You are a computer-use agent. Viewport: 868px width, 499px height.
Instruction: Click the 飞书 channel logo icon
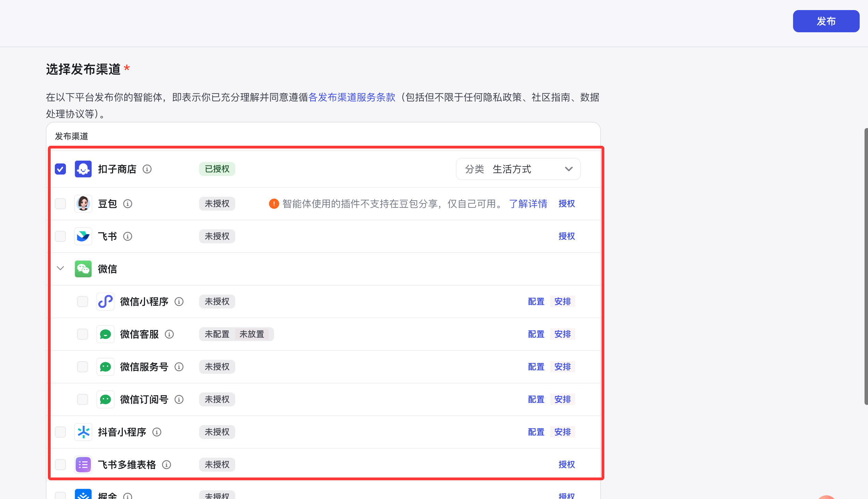coord(83,236)
